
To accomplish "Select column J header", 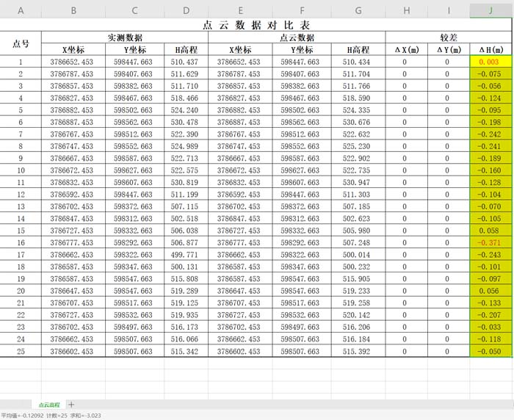I will 490,11.
